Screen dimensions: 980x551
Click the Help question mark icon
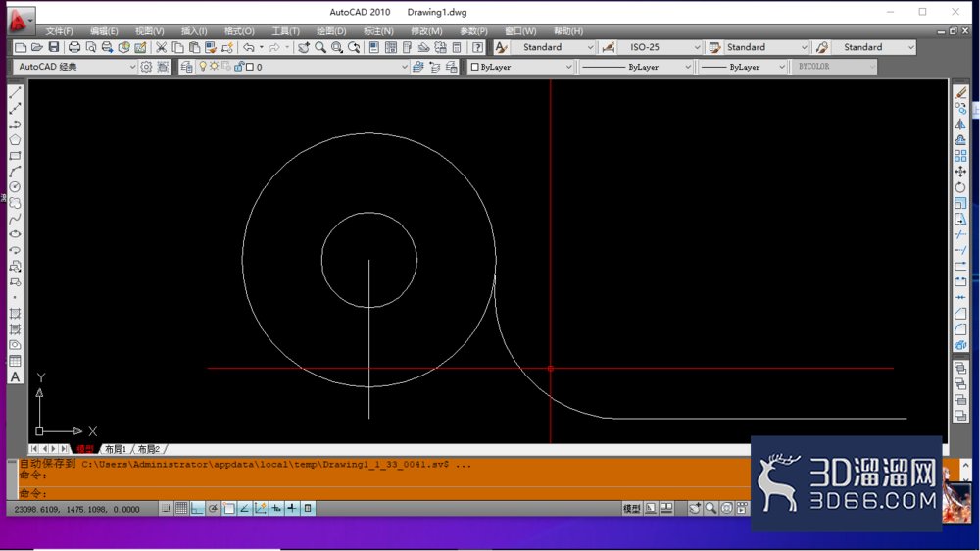point(477,47)
